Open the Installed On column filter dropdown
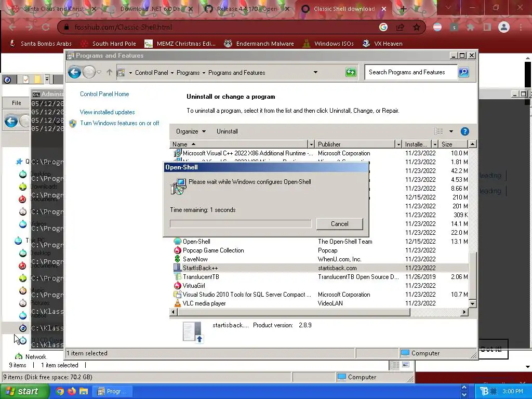The image size is (532, 399). 435,144
